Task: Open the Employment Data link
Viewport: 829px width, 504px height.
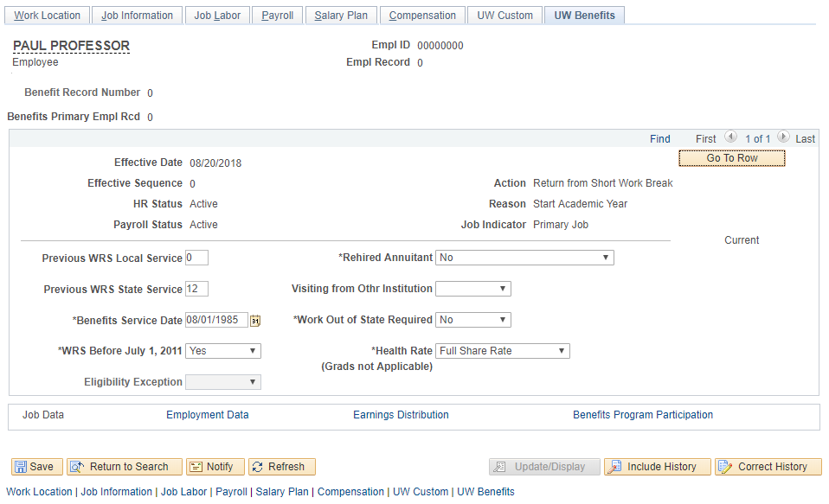Action: [208, 415]
